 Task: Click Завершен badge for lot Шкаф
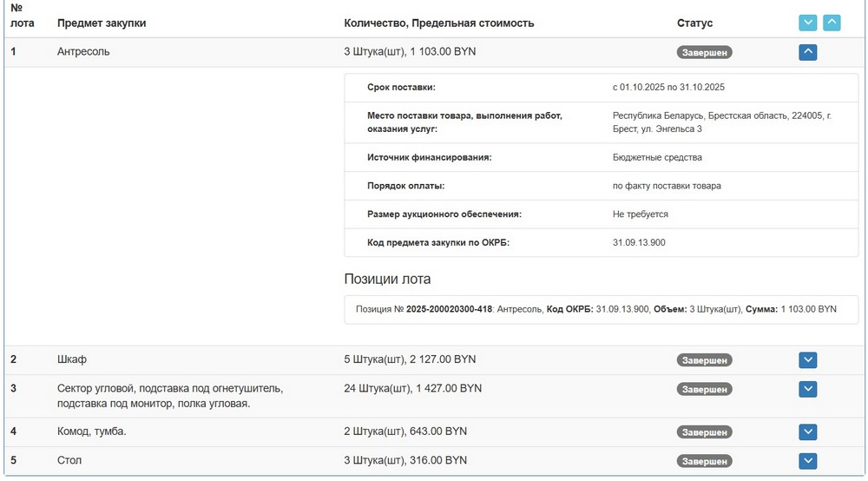(x=704, y=360)
